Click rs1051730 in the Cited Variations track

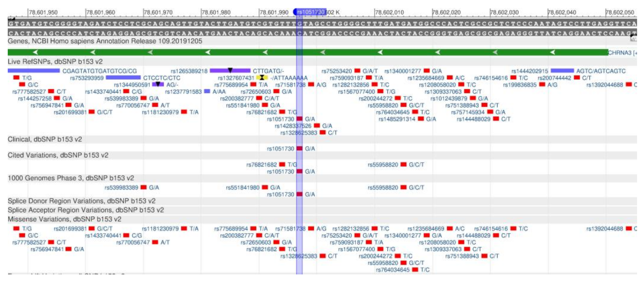coord(281,172)
